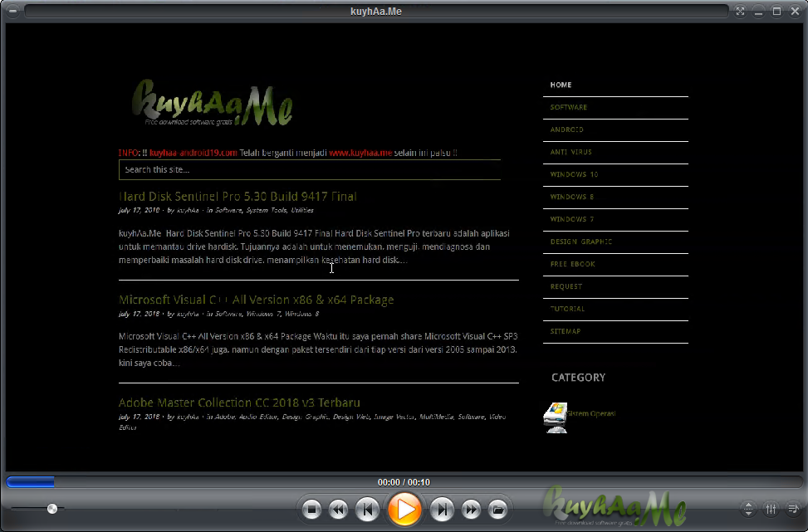Click the HOME menu item in the video
The height and width of the screenshot is (532, 808).
pos(561,85)
